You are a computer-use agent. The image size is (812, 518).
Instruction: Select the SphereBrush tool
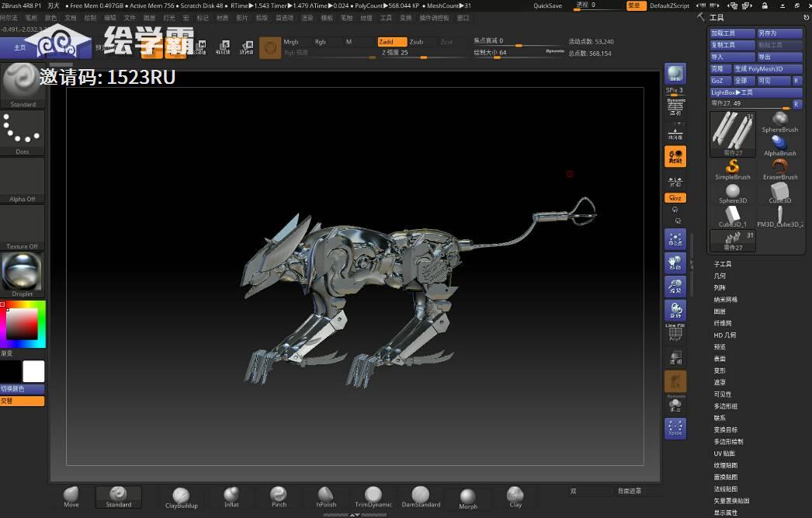point(779,122)
